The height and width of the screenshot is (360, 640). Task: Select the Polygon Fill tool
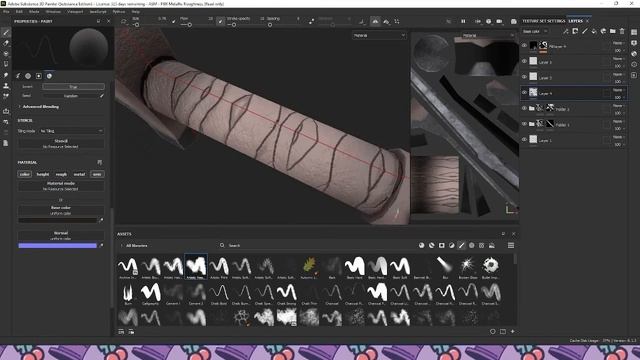pos(6,64)
